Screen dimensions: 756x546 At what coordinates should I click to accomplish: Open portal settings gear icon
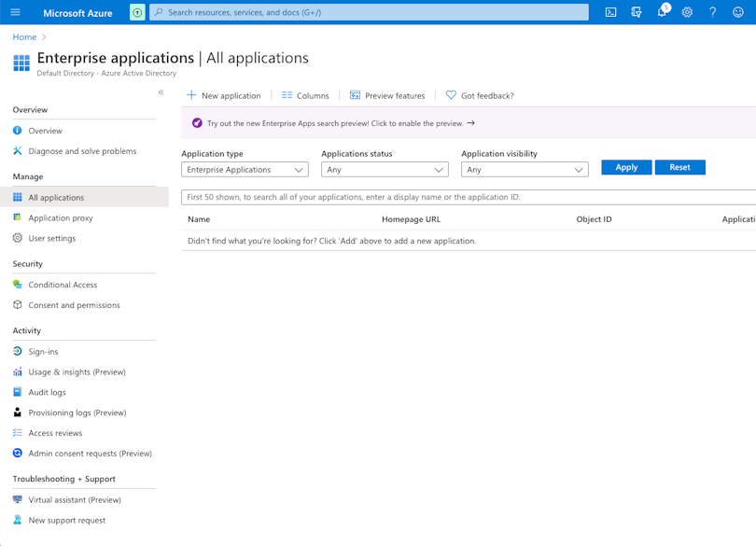(x=687, y=12)
